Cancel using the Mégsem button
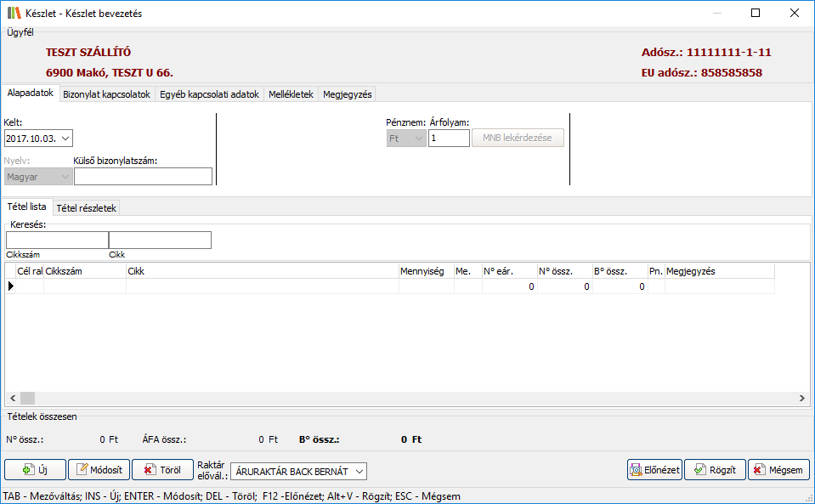This screenshot has height=504, width=815. coord(778,470)
